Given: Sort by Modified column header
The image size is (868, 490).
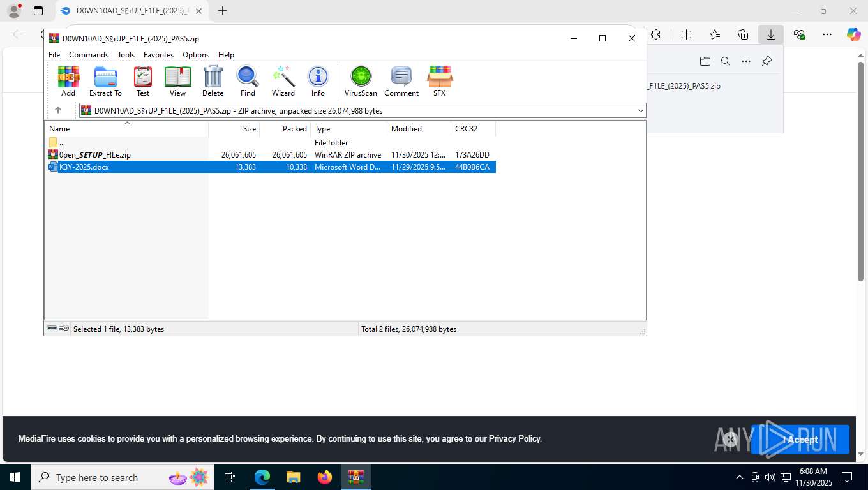Looking at the screenshot, I should 419,128.
